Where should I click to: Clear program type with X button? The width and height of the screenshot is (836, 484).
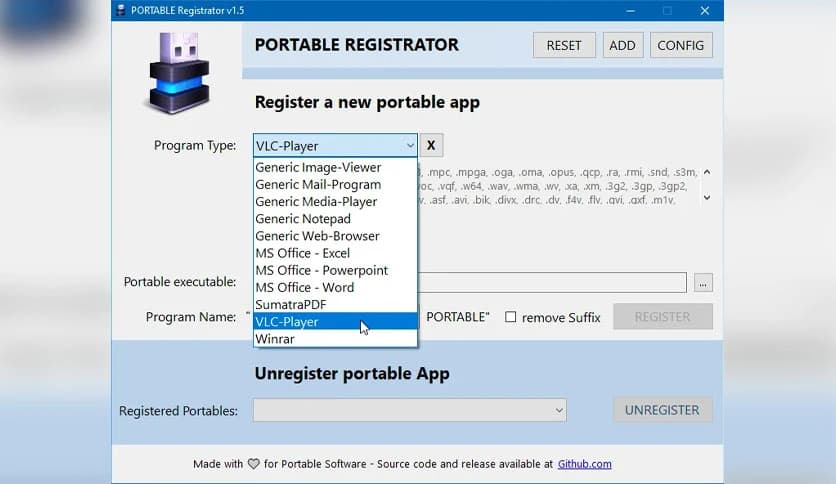431,146
